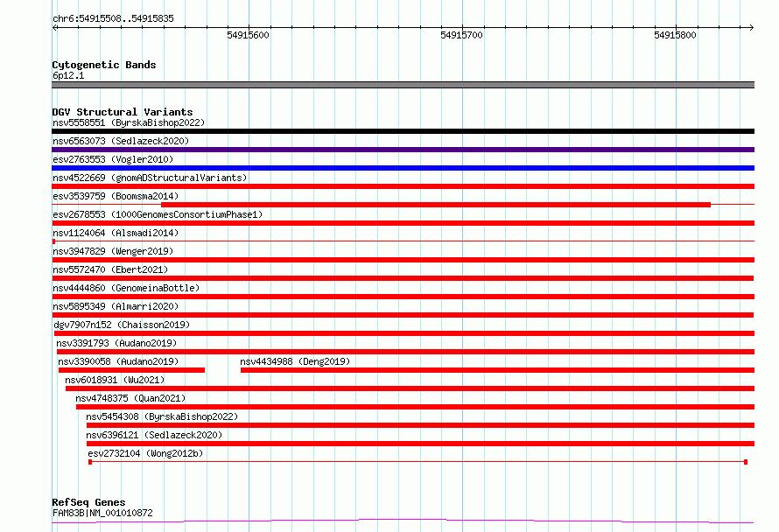Select the black nsv5558551 variant bar
The height and width of the screenshot is (532, 779).
[x=403, y=131]
